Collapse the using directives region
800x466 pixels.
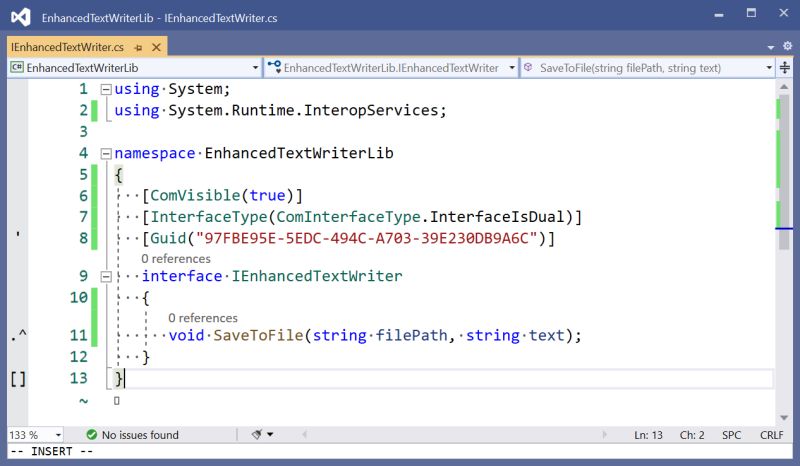pos(106,89)
